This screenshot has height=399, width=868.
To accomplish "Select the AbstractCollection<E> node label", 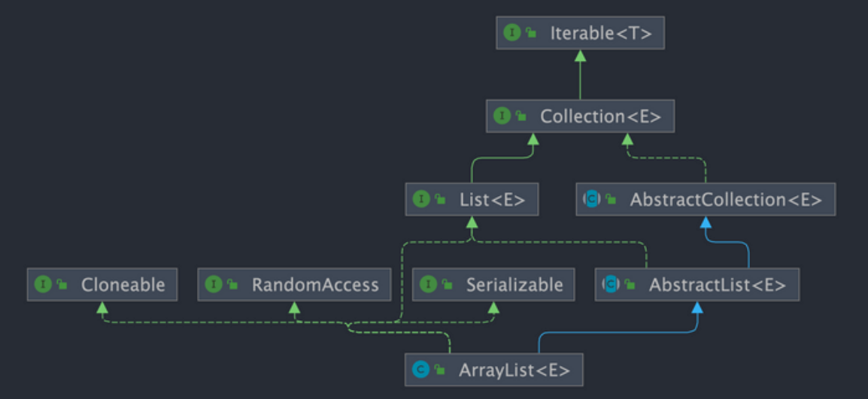I will 726,199.
